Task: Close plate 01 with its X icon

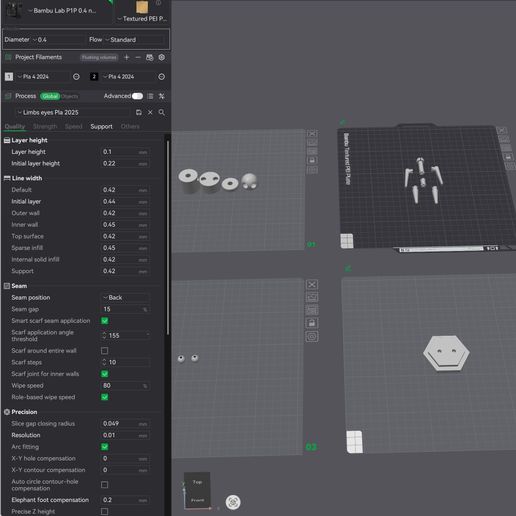Action: [312, 133]
